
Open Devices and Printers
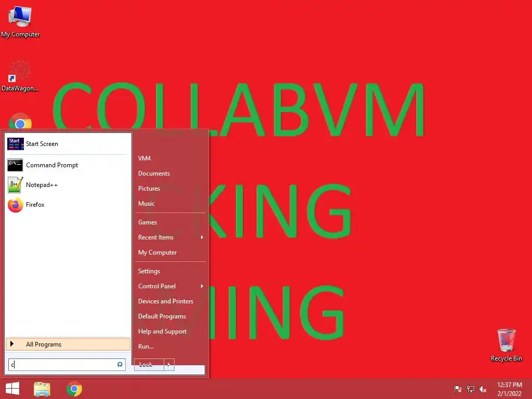[x=166, y=301]
